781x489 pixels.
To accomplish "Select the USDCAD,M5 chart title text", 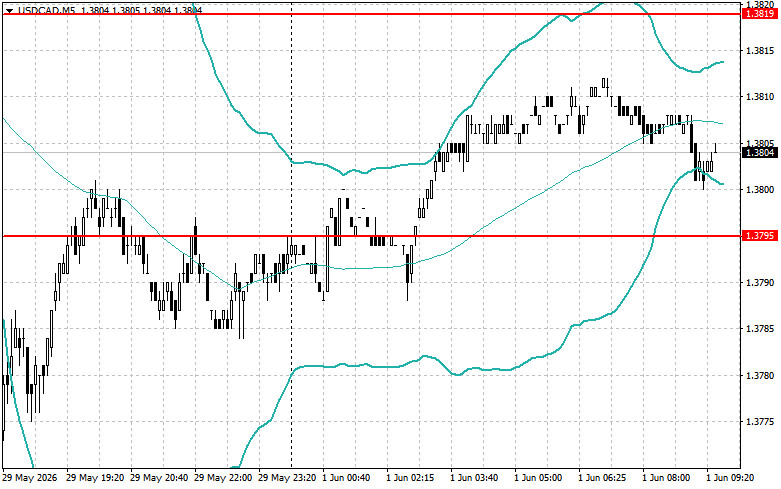I will tap(46, 10).
